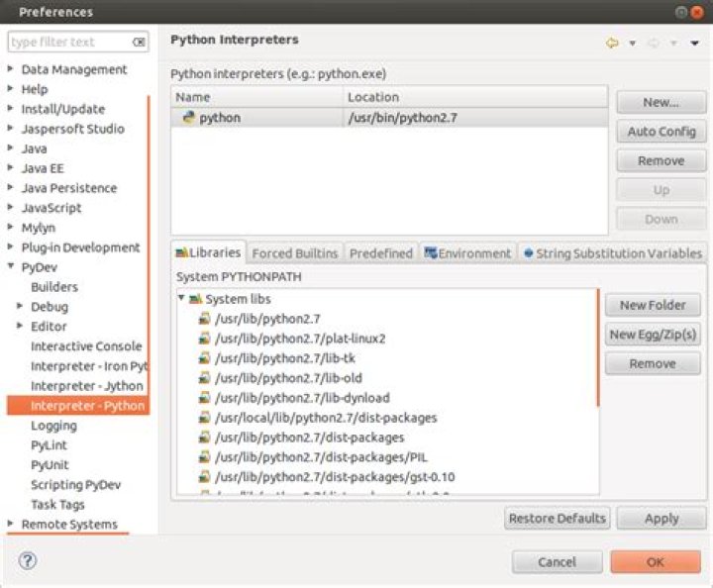Select the Mylyn preference category
This screenshot has height=588, width=713.
pyautogui.click(x=39, y=228)
